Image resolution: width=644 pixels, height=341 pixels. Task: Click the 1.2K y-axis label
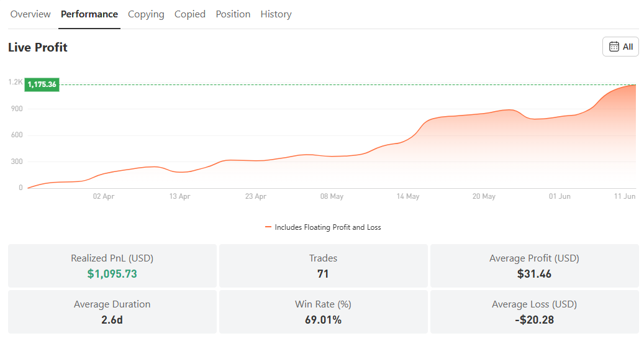[16, 82]
